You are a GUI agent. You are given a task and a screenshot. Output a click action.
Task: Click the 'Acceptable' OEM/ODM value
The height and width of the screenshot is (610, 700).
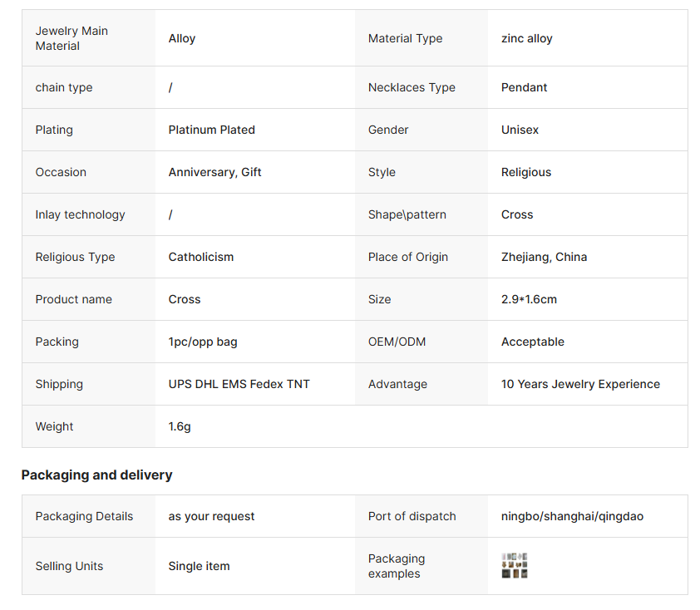532,342
